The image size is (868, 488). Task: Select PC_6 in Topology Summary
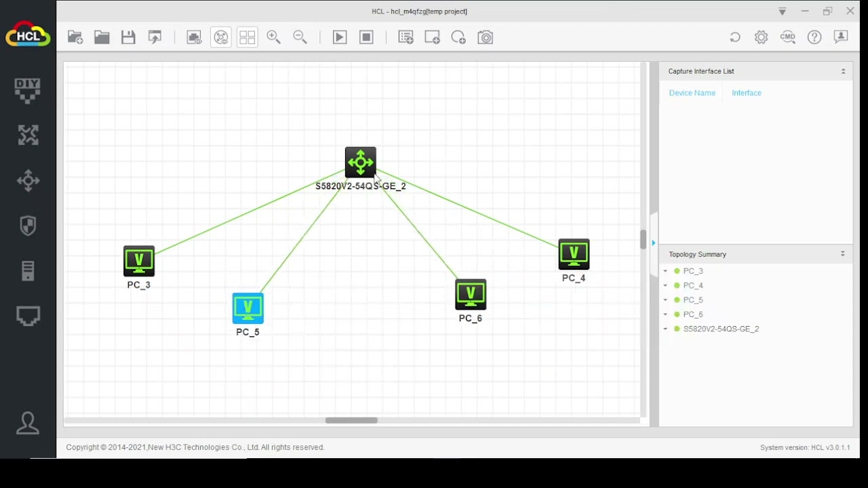pyautogui.click(x=693, y=314)
